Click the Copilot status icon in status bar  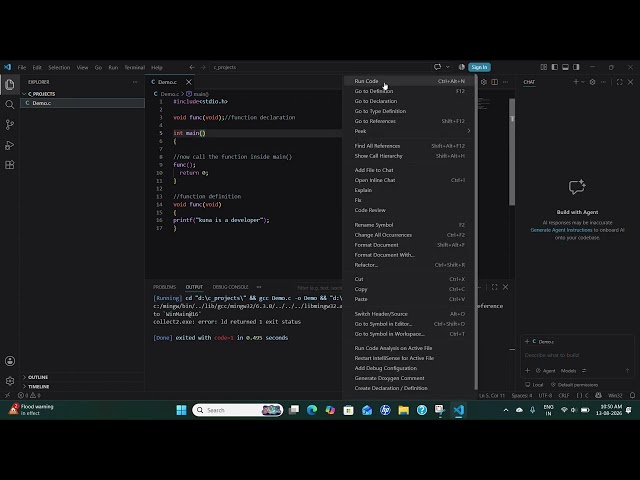598,395
